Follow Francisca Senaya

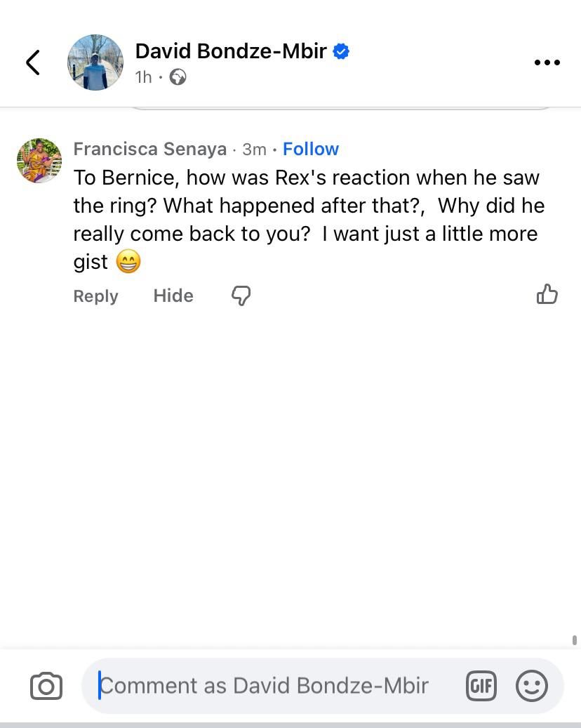[x=311, y=149]
